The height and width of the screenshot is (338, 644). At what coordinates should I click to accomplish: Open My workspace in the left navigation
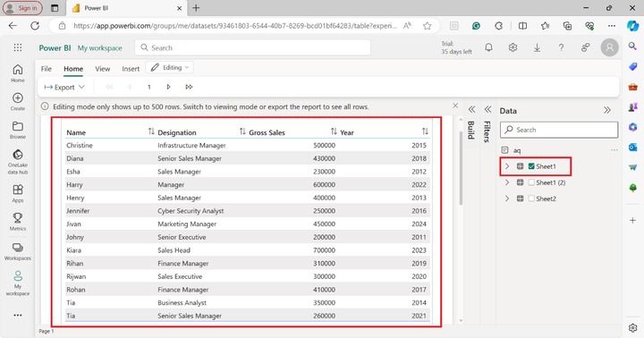[x=18, y=283]
